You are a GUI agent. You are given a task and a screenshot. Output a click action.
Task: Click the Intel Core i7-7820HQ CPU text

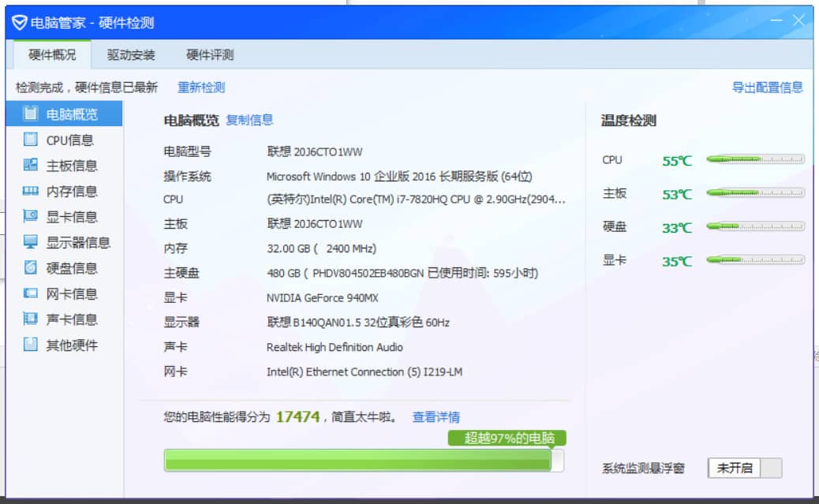tap(416, 199)
